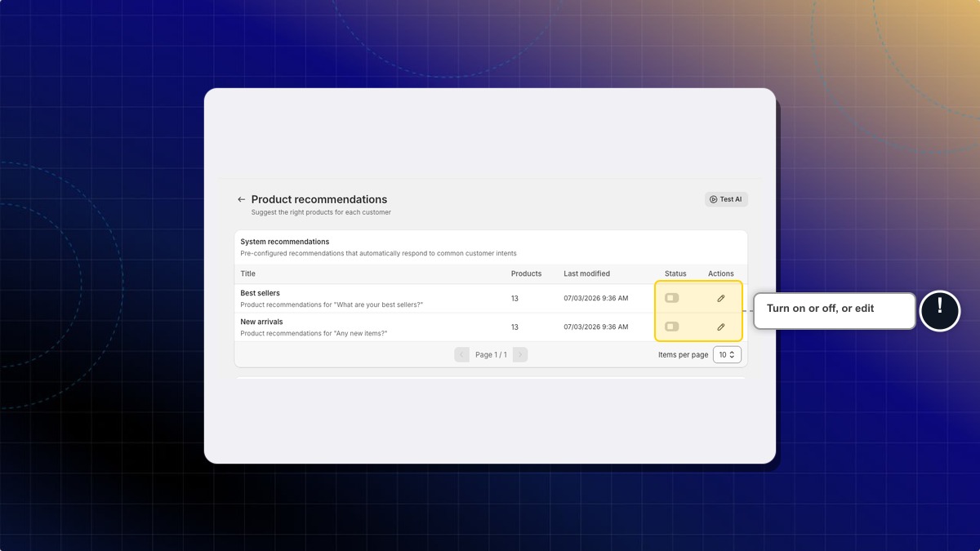Select the Best sellers row title
This screenshot has height=551, width=980.
(260, 293)
